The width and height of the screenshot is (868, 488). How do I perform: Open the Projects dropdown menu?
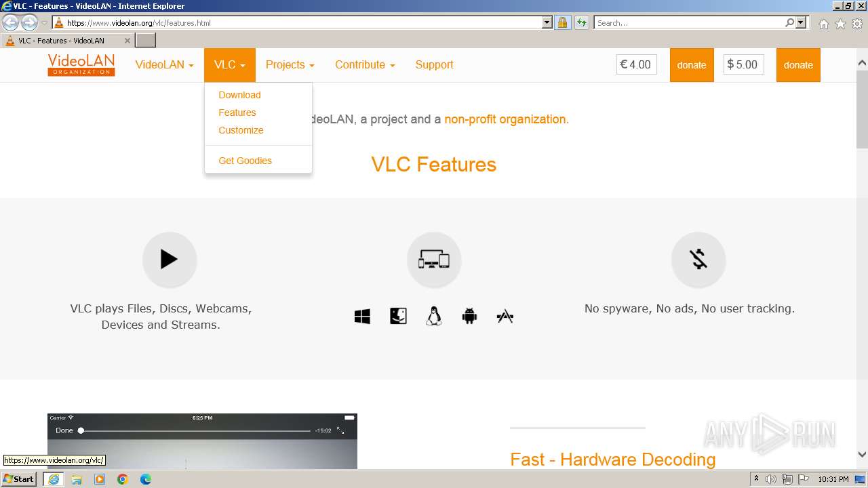pos(290,65)
